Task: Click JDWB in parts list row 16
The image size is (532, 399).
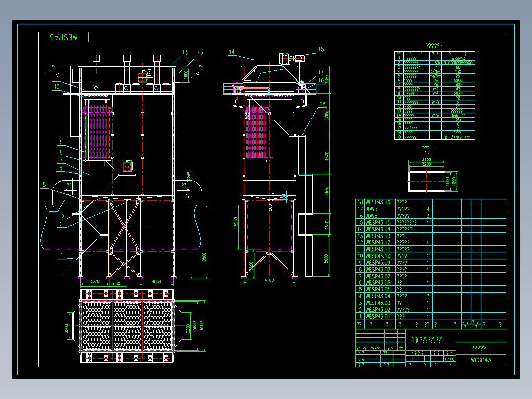Action: (x=371, y=216)
